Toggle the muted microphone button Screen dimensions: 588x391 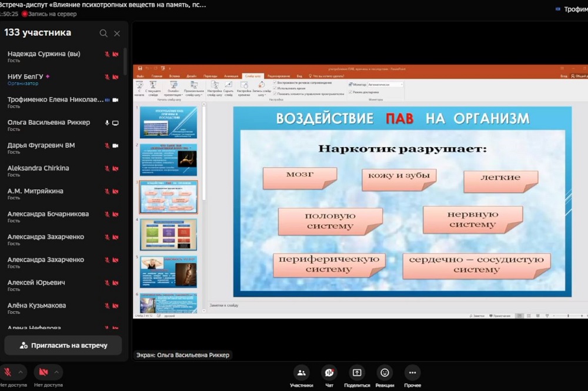8,372
